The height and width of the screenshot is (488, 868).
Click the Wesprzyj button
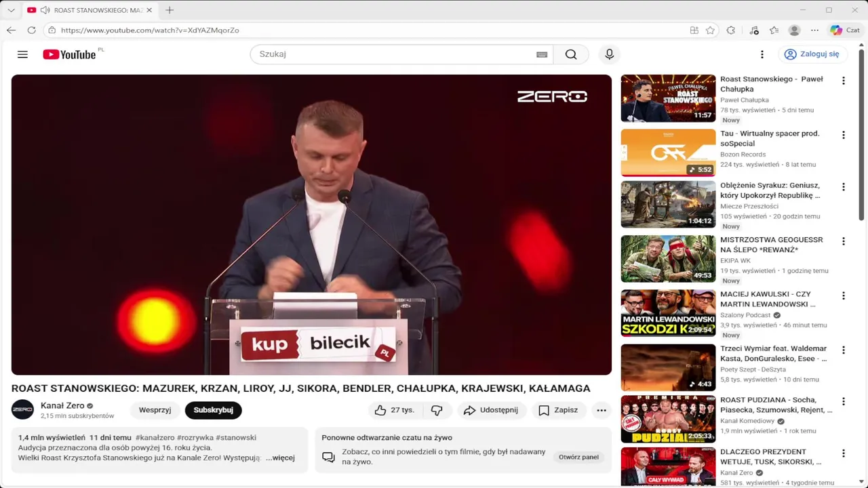coord(155,410)
